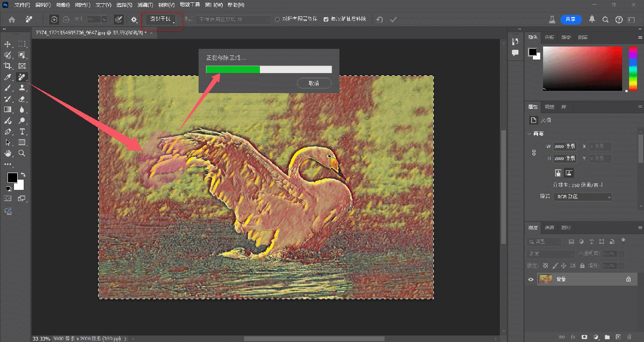This screenshot has height=342, width=644.
Task: Click the undo arrow in options bar
Action: click(x=379, y=20)
